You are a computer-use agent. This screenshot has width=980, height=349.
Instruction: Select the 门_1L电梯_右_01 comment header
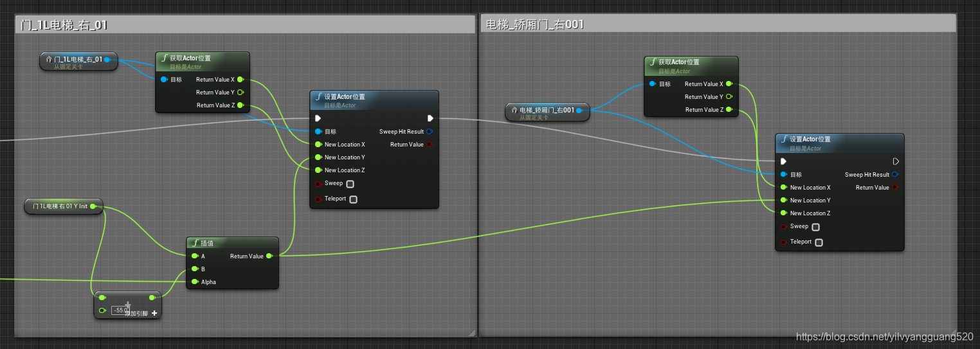(x=244, y=25)
